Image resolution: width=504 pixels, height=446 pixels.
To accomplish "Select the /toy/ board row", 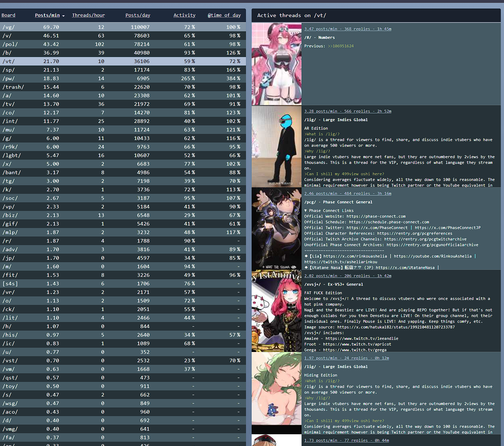I will [x=123, y=386].
